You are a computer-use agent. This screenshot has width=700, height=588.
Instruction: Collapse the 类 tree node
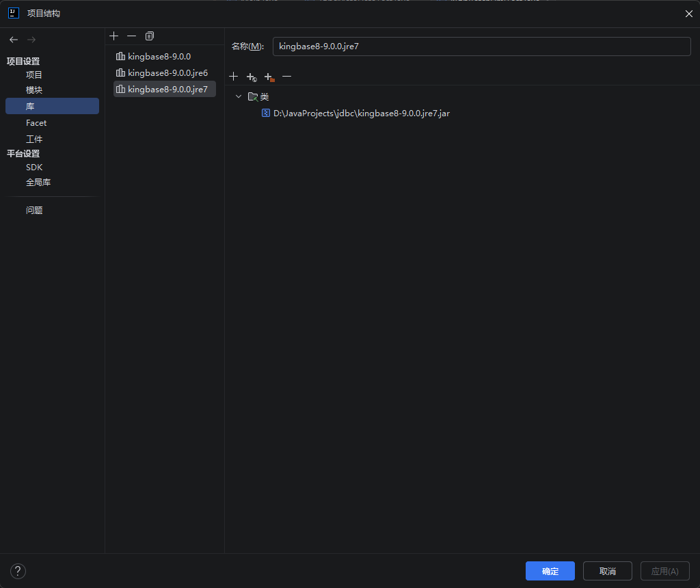239,96
